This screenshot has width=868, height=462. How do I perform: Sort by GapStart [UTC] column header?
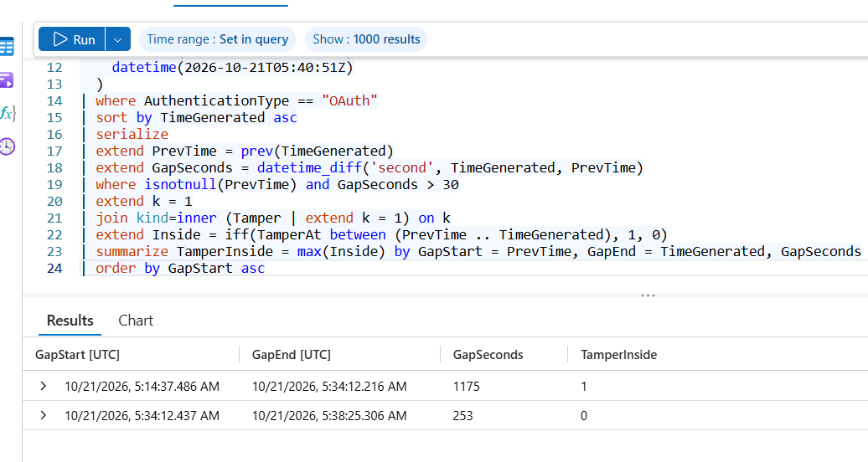(77, 355)
